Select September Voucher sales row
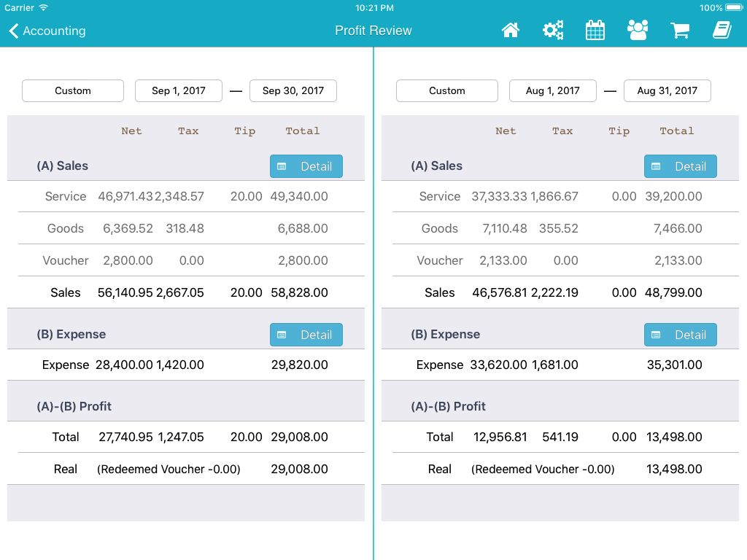This screenshot has width=747, height=560. click(x=186, y=261)
